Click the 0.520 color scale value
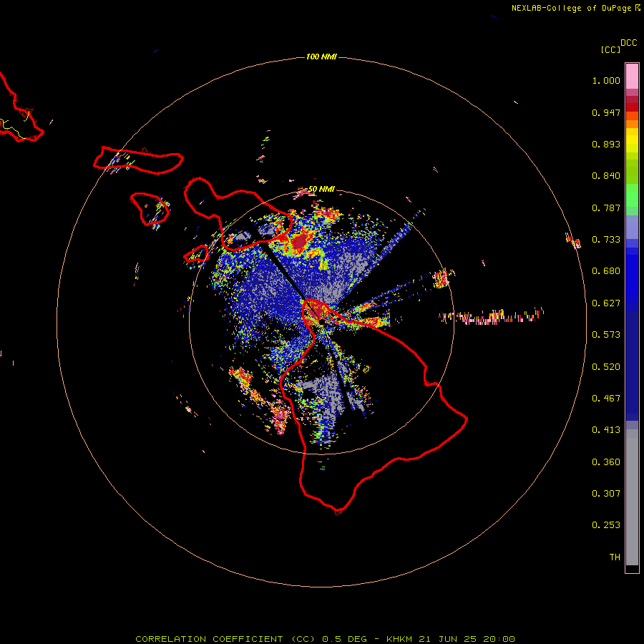The width and height of the screenshot is (644, 644). click(606, 367)
